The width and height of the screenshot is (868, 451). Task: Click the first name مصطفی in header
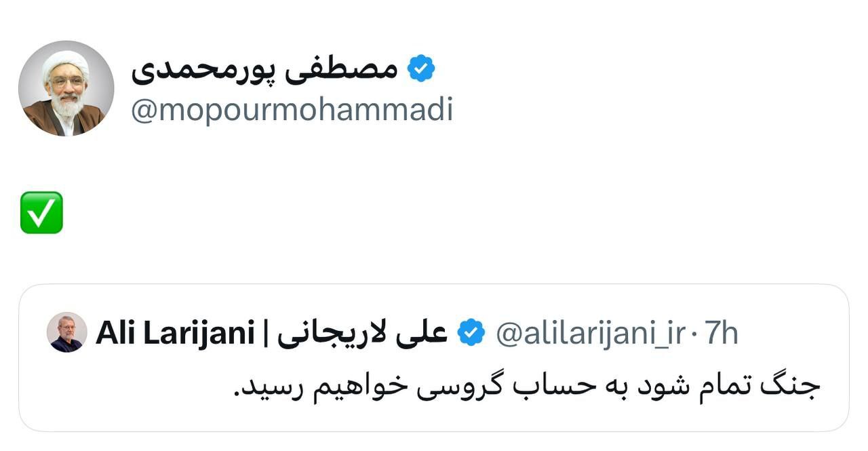click(359, 70)
